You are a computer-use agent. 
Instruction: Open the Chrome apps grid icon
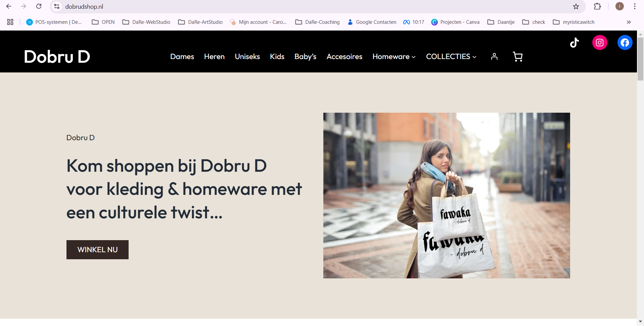tap(10, 22)
